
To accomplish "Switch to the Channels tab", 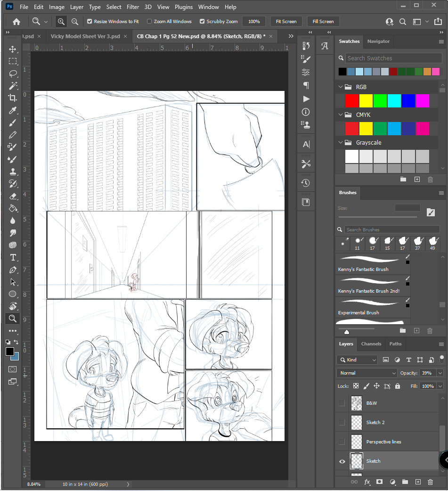I will [x=371, y=344].
